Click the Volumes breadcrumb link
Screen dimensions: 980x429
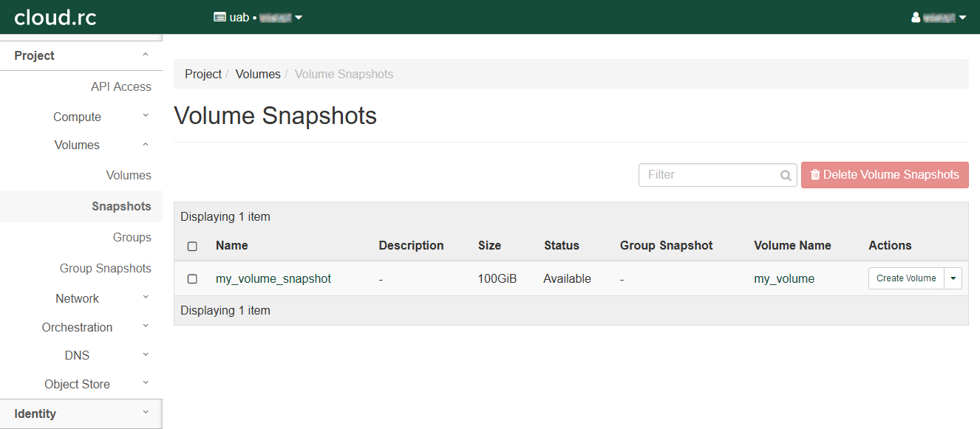[x=258, y=74]
